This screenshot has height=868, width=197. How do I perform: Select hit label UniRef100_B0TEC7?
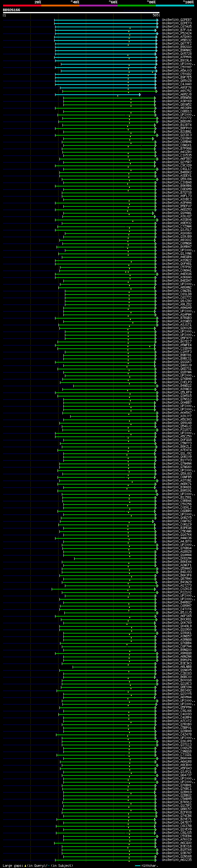pos(177,341)
